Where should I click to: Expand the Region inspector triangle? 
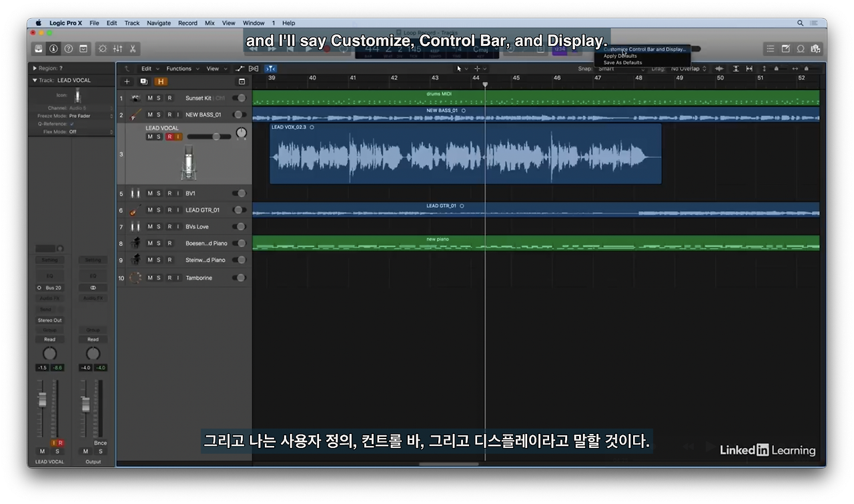coord(35,68)
